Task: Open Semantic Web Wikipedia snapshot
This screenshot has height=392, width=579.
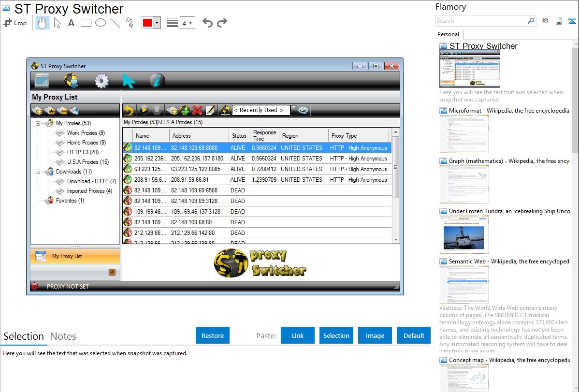Action: 509,261
